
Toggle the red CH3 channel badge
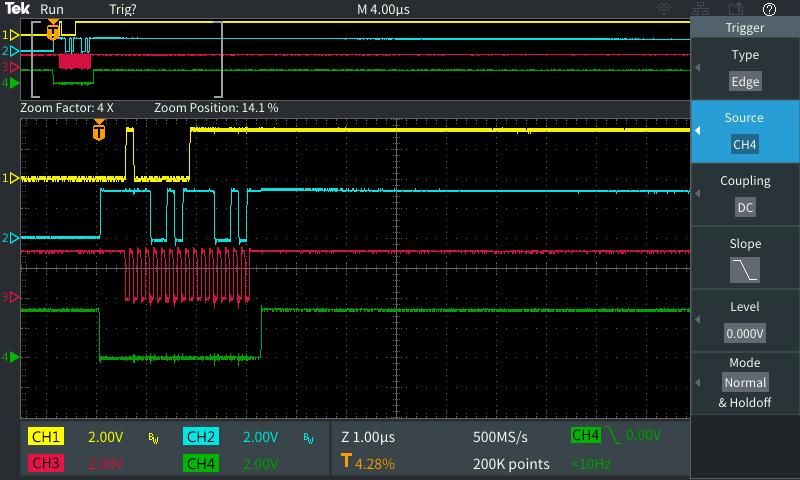point(46,463)
